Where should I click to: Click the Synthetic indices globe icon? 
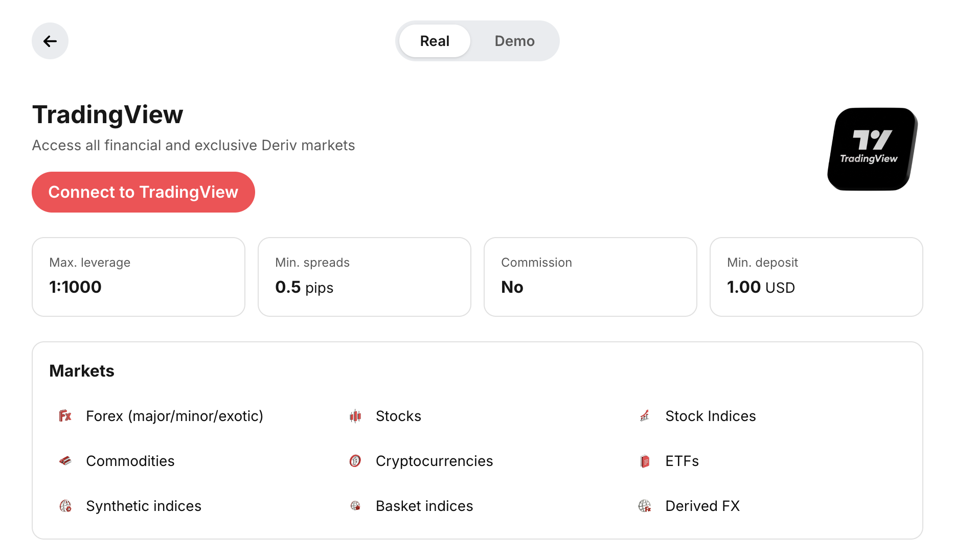pyautogui.click(x=65, y=506)
